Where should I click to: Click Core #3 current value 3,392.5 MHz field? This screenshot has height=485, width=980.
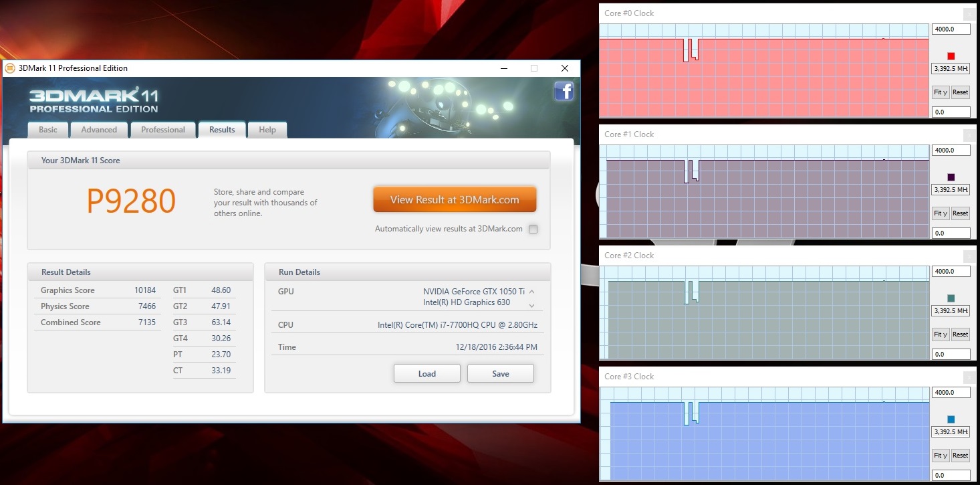point(951,432)
